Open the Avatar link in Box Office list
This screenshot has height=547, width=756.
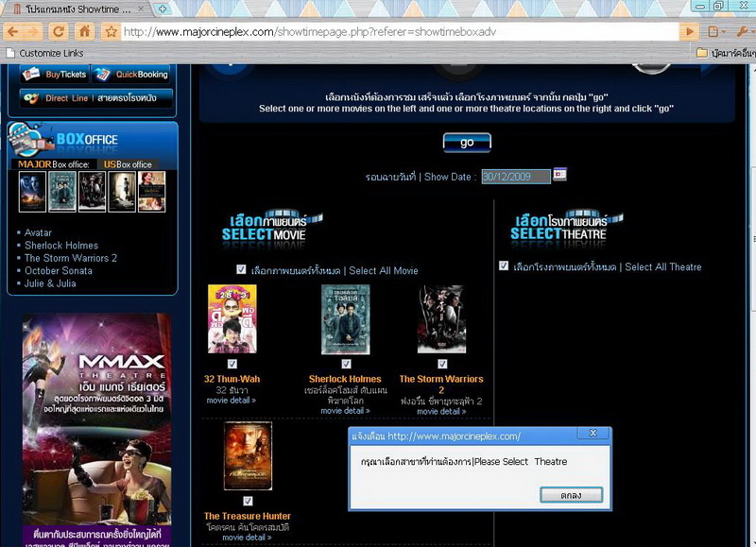coord(38,232)
